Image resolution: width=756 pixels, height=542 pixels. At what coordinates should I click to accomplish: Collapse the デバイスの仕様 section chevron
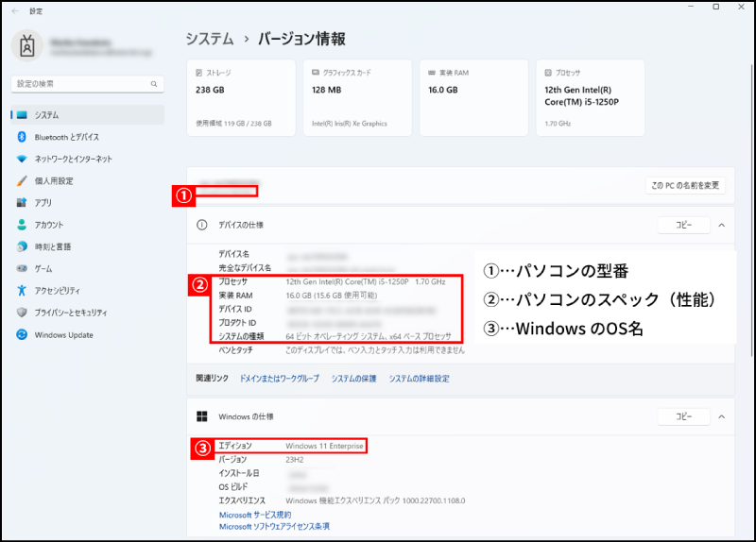click(722, 225)
